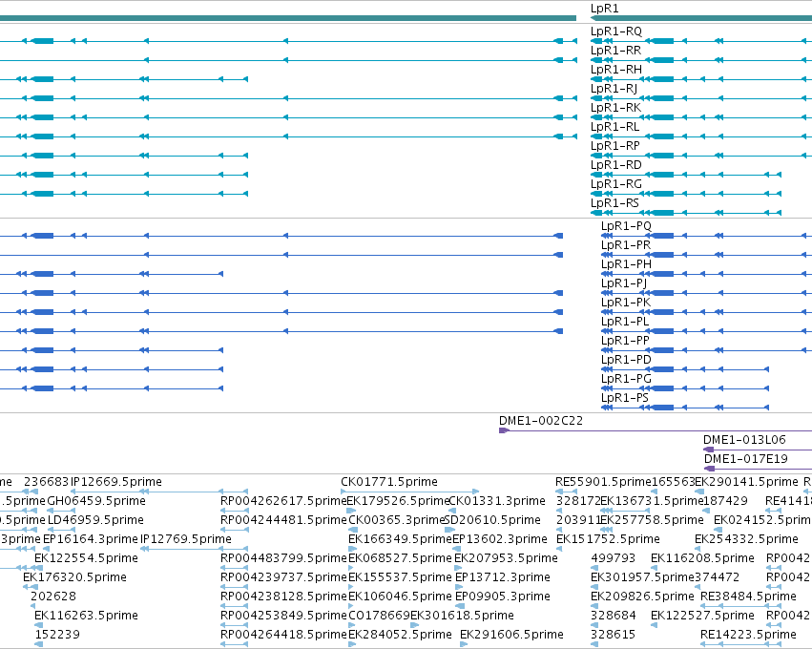Select the LpR1-RR transcript label
The image size is (812, 649).
[x=615, y=51]
